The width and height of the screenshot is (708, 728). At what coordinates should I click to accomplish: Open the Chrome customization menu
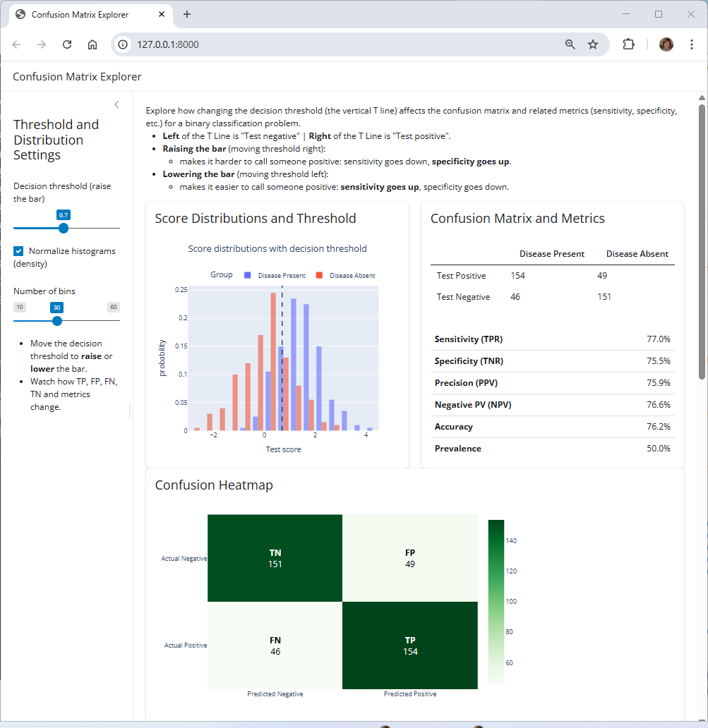click(x=692, y=44)
